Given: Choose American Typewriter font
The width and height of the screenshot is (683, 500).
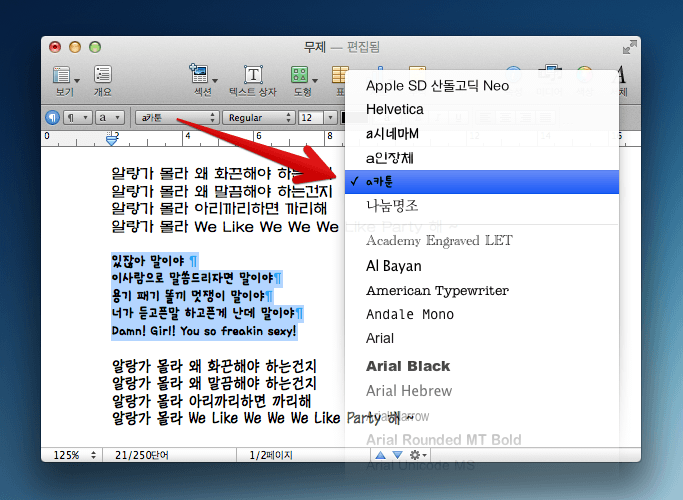Looking at the screenshot, I should (x=482, y=290).
